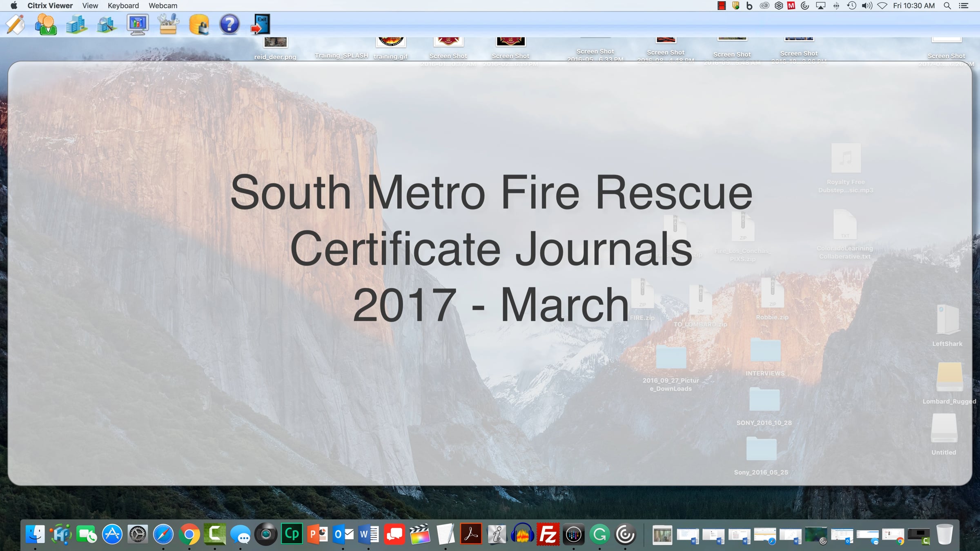Open the blue question mark help icon
This screenshot has height=551, width=980.
click(229, 24)
